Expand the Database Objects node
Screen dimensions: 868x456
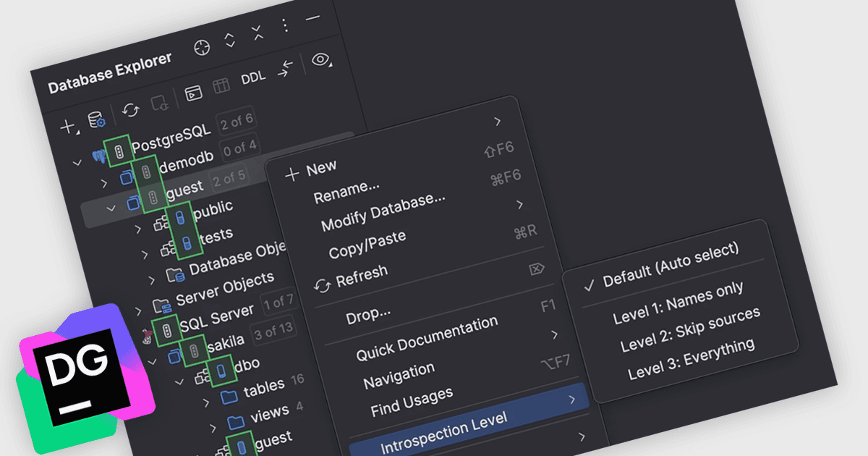pyautogui.click(x=152, y=279)
